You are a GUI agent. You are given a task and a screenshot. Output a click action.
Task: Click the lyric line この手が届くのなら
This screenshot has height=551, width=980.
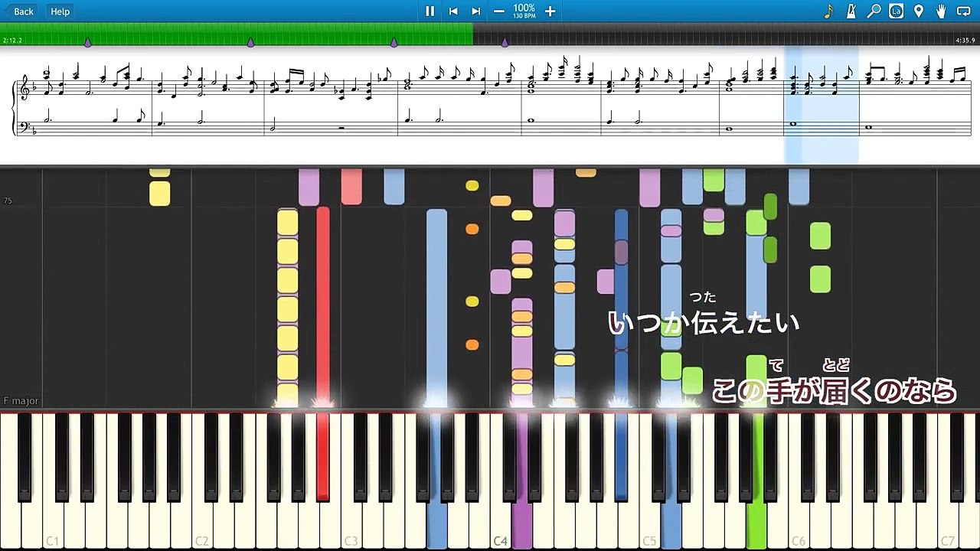pyautogui.click(x=835, y=390)
